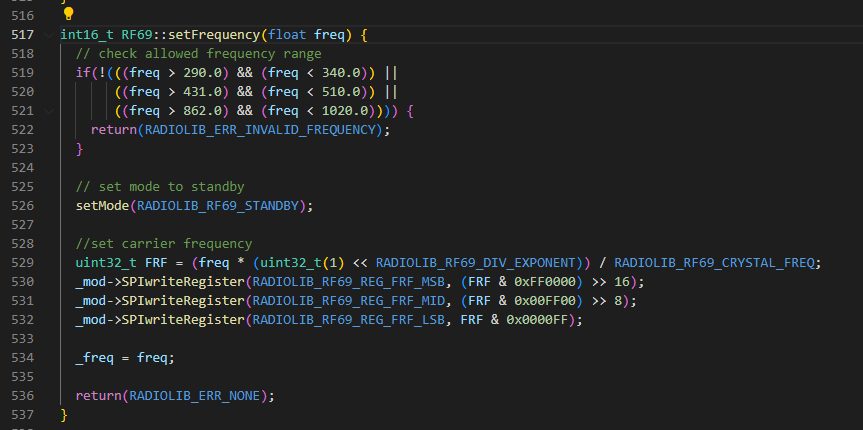Click the int16_t return type
This screenshot has height=430, width=863.
point(87,35)
